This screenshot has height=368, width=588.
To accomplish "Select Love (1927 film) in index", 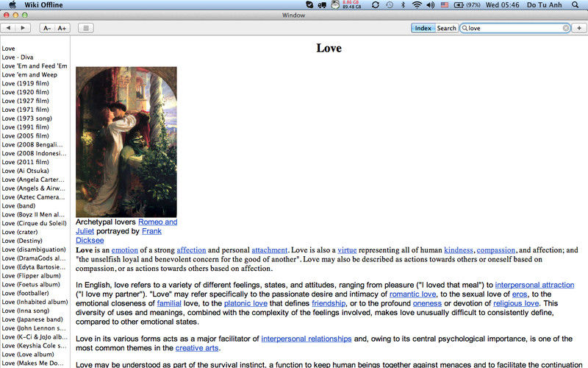I will click(25, 101).
